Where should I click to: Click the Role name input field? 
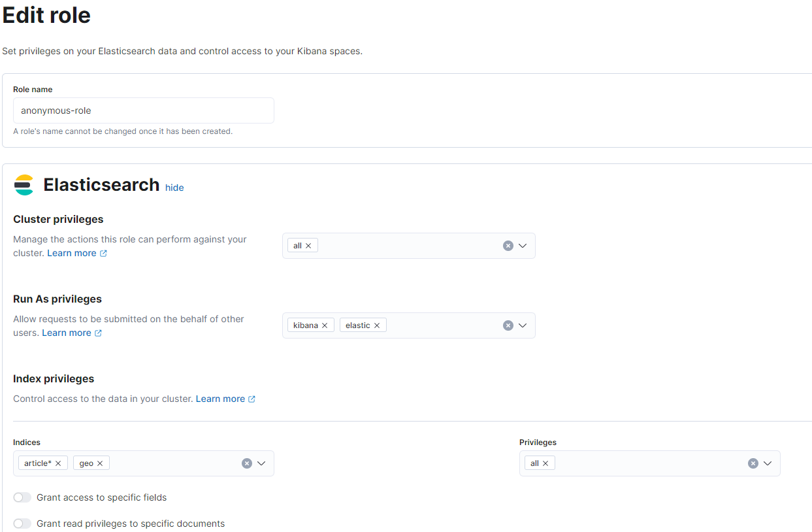click(x=144, y=110)
